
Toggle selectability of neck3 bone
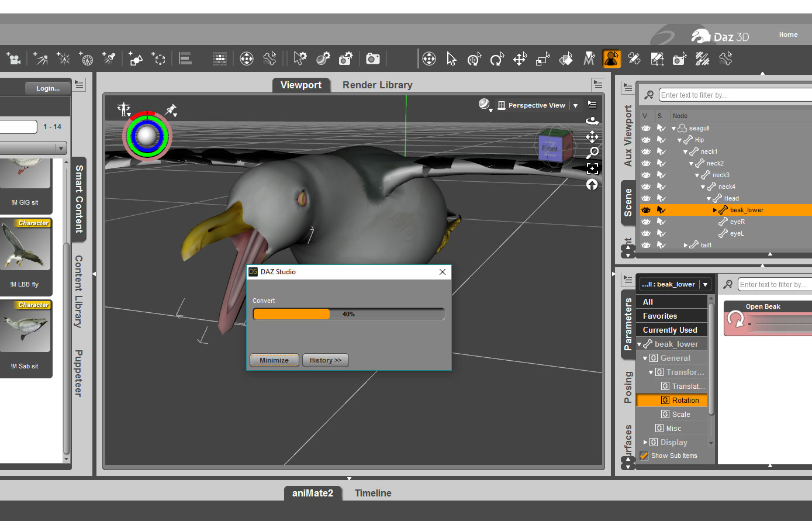click(x=661, y=175)
